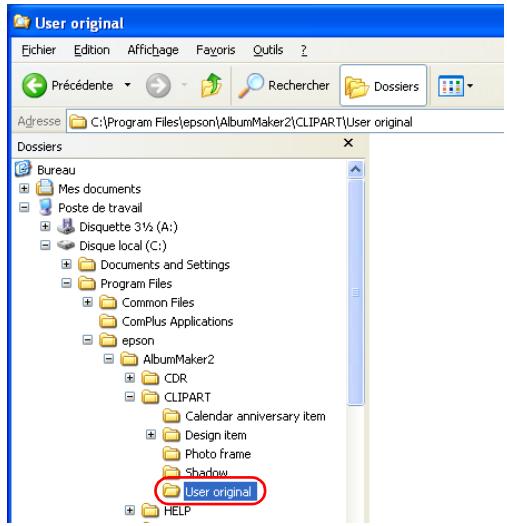Select Shadow folder in tree
507x526 pixels.
[x=206, y=472]
